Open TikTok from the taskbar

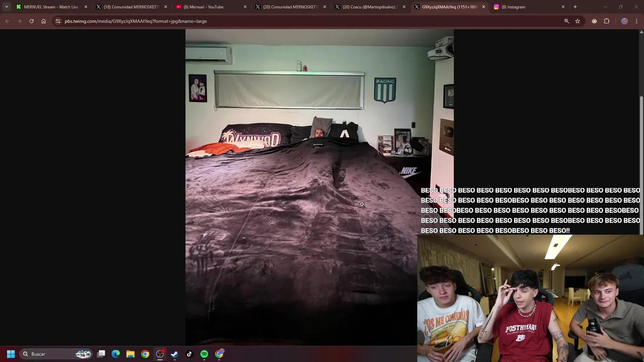(189, 354)
